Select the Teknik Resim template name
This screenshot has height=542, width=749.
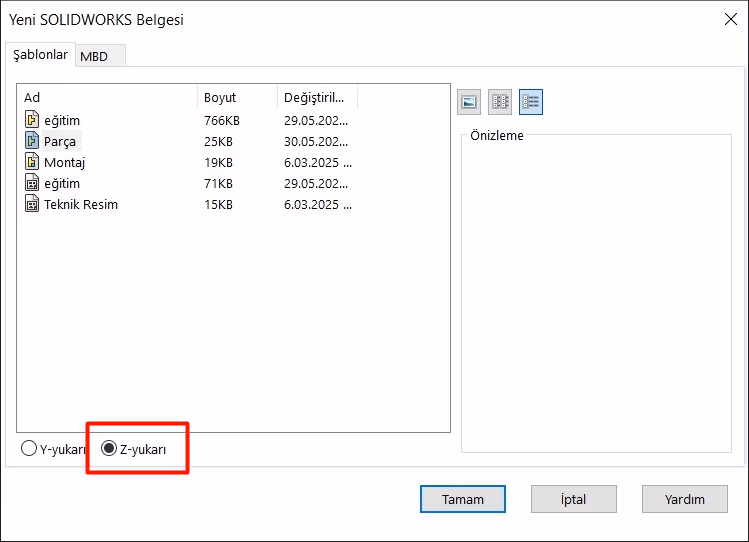point(81,204)
